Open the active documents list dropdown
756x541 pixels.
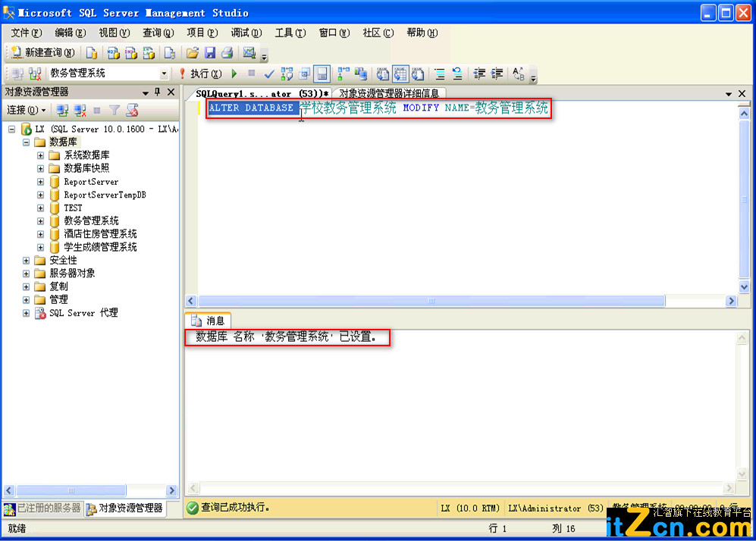[x=729, y=94]
